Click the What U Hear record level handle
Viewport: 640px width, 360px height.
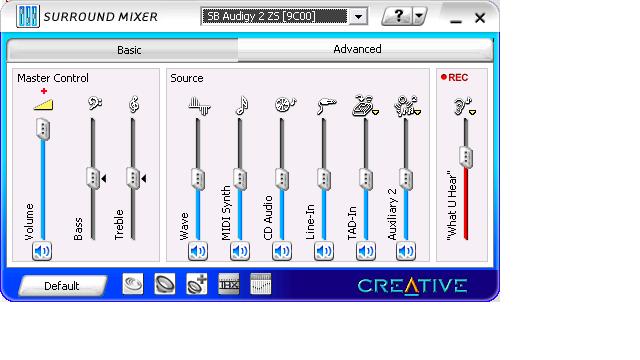466,157
